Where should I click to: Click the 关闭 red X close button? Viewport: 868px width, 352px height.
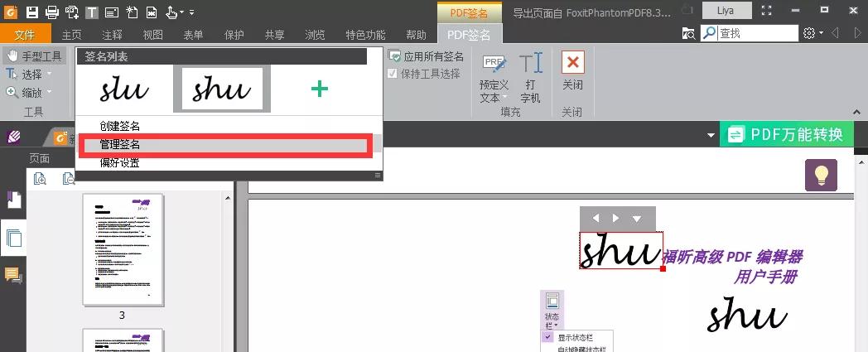[x=572, y=71]
